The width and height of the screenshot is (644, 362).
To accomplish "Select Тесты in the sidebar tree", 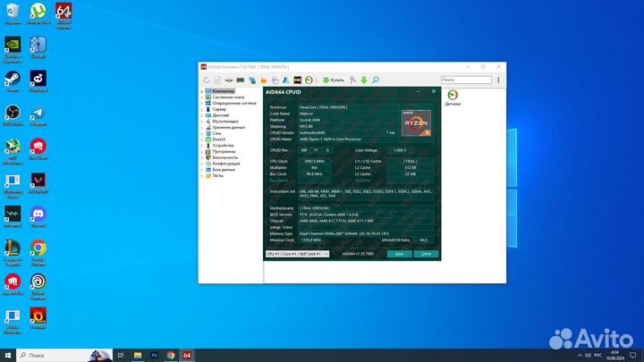I will (217, 175).
